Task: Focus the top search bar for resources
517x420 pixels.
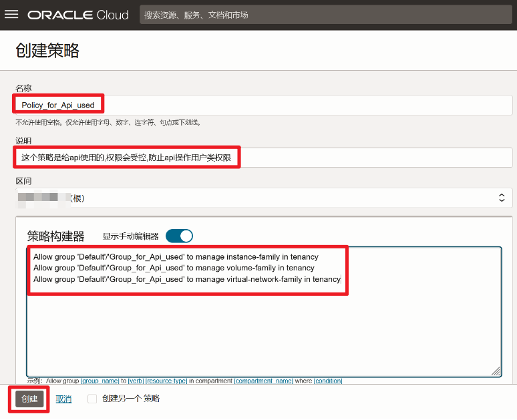Action: click(321, 15)
